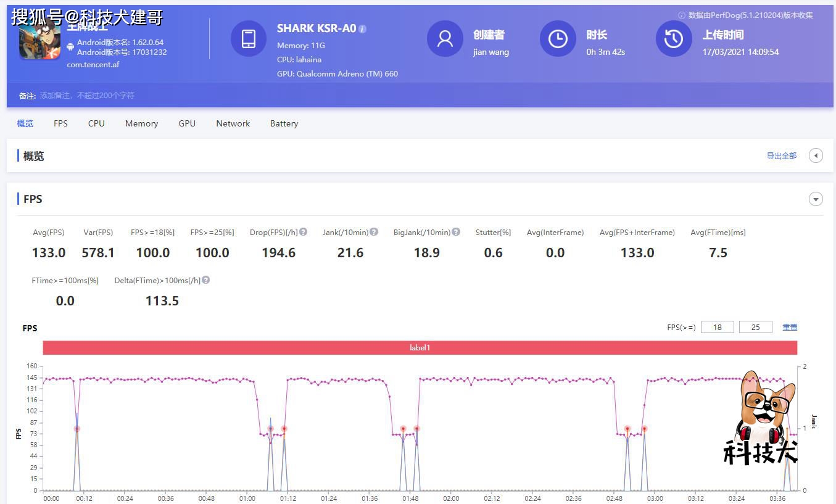Screen dimensions: 836x504
Task: Click the FPS threshold field showing 18
Action: [x=718, y=327]
